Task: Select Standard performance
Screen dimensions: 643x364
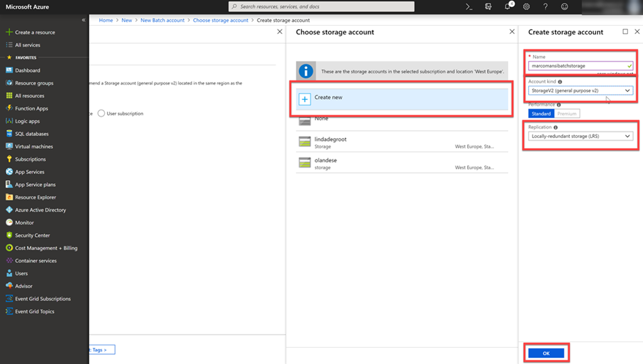Action: [541, 114]
